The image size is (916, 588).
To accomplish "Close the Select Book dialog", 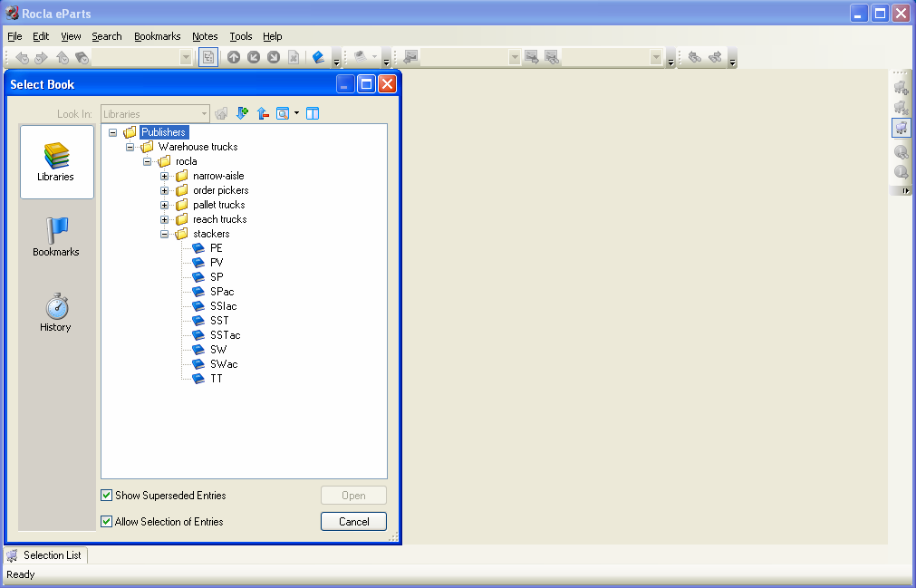I will click(387, 84).
